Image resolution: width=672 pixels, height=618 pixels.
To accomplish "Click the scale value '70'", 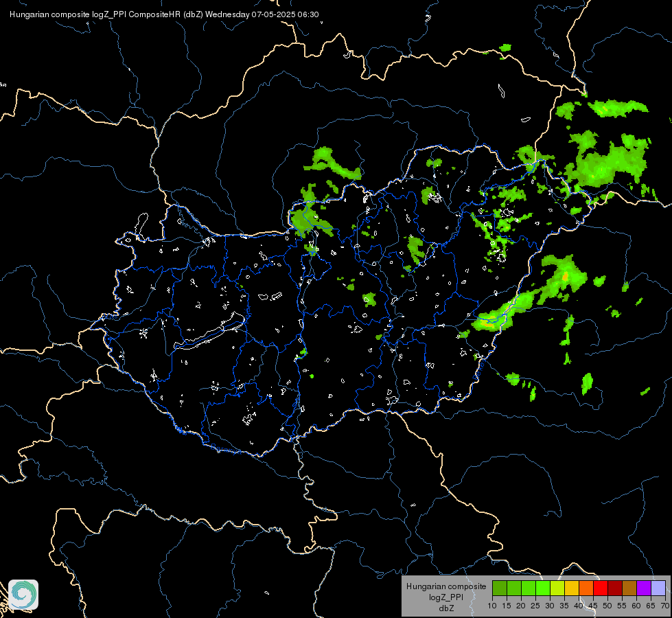I will (x=665, y=606).
